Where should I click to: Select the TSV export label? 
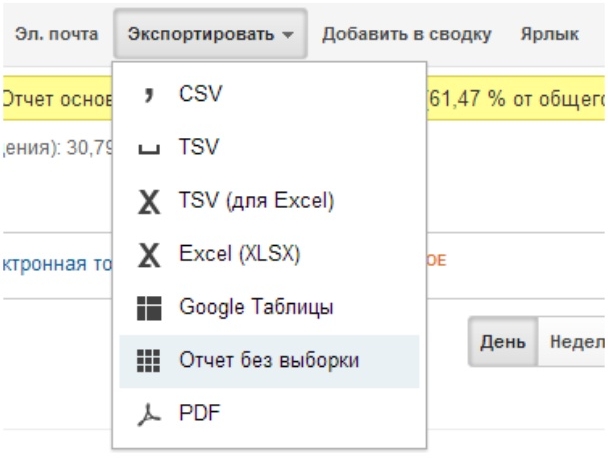click(194, 148)
